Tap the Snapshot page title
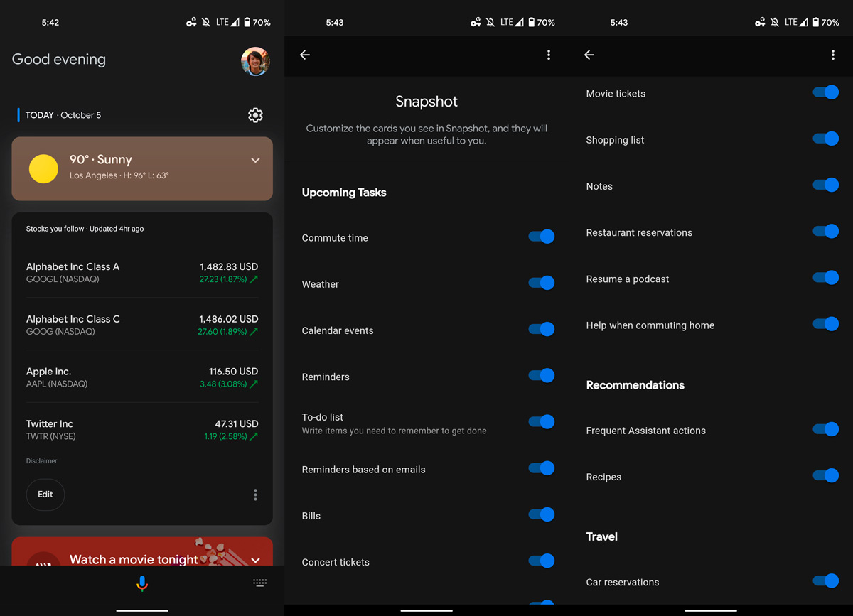Image resolution: width=853 pixels, height=616 pixels. pyautogui.click(x=426, y=102)
